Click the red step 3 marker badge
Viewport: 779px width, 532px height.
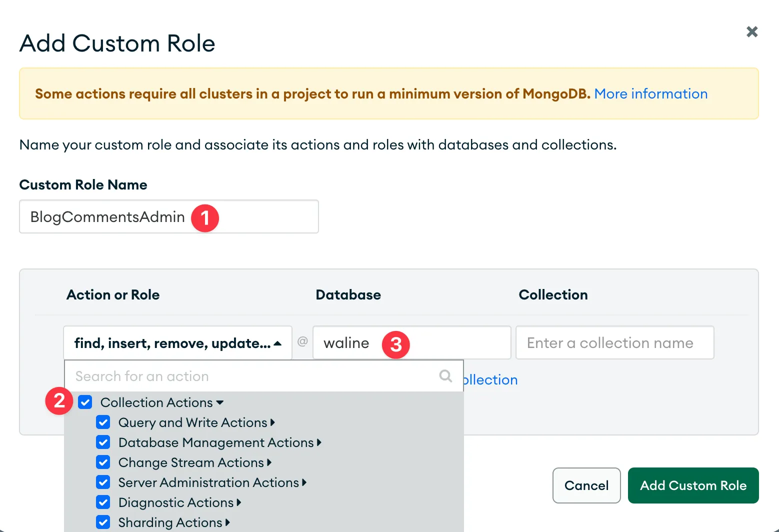[395, 344]
